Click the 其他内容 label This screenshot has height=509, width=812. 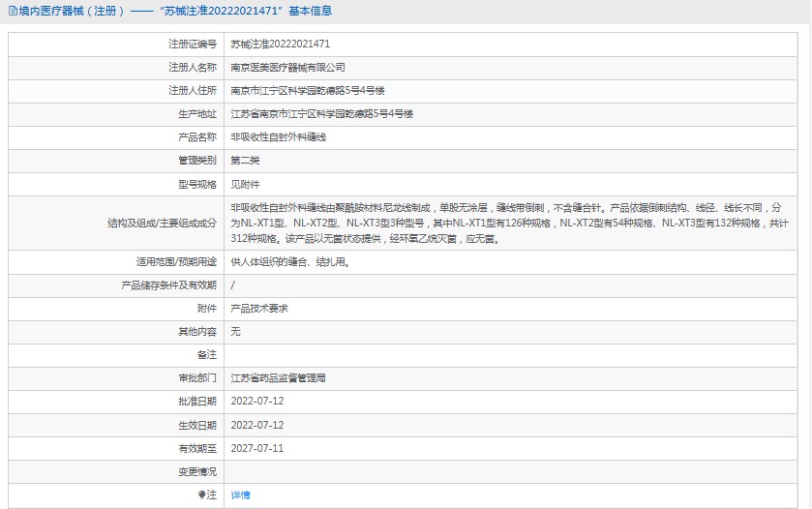(197, 332)
